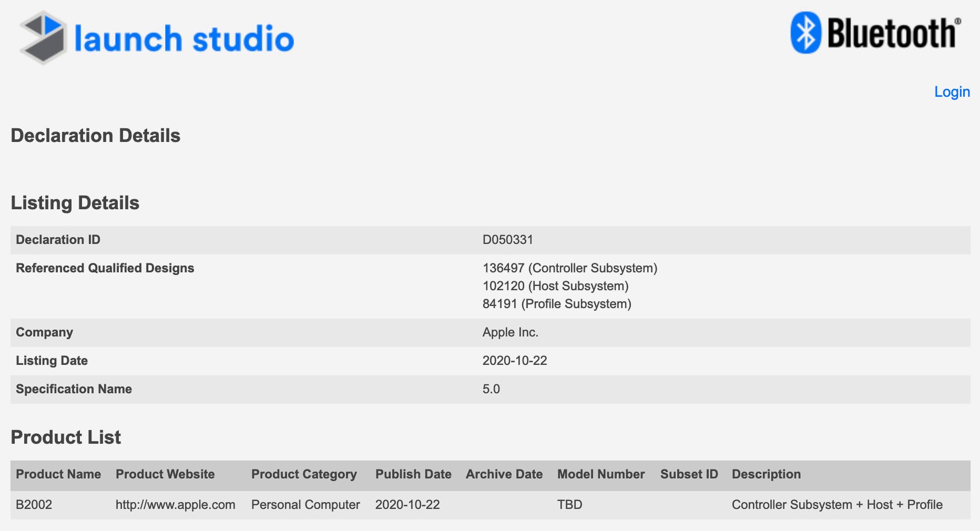The height and width of the screenshot is (531, 980).
Task: Select the Company label
Action: (45, 332)
